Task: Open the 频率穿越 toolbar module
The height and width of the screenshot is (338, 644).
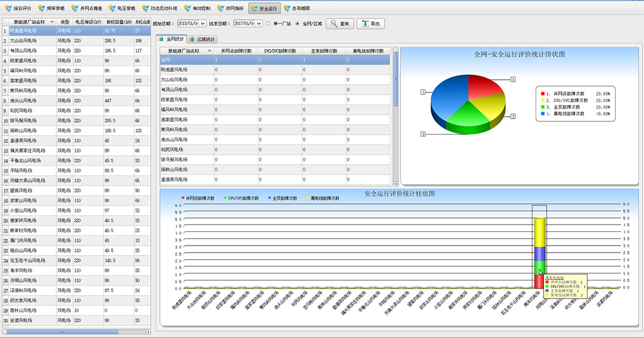Action: (52, 9)
